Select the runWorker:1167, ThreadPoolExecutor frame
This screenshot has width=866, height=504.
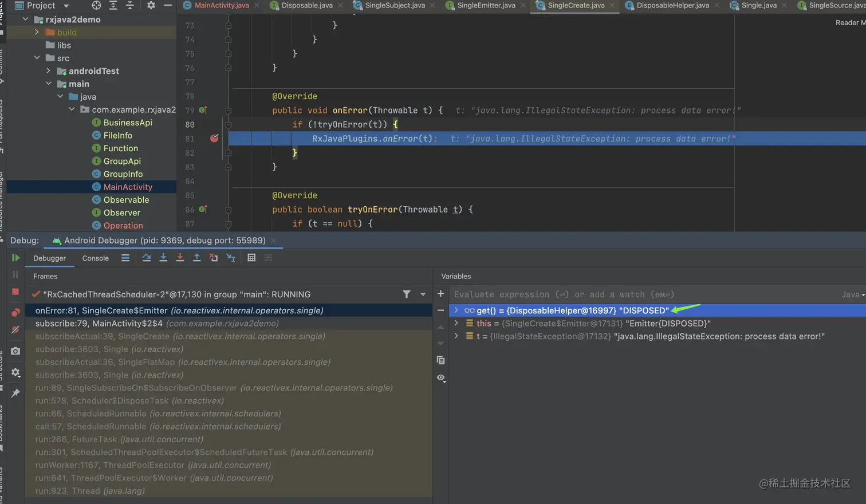tap(229, 465)
